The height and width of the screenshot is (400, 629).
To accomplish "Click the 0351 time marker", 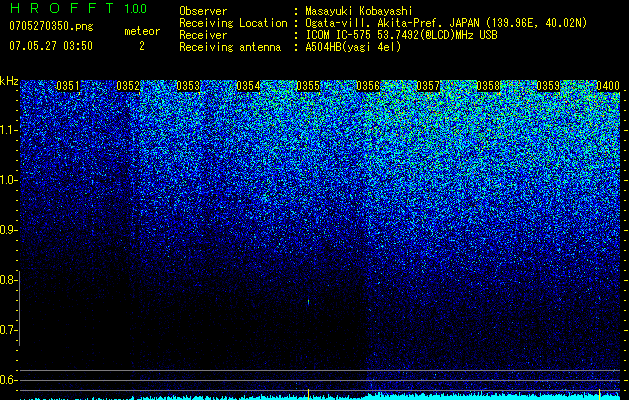I will click(x=68, y=86).
